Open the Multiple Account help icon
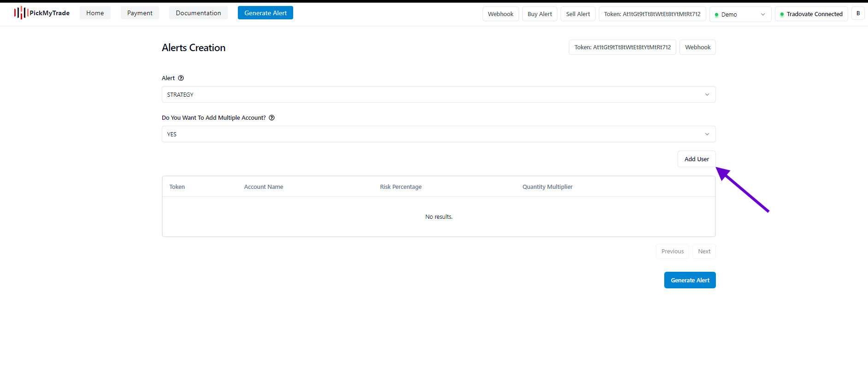 [272, 118]
